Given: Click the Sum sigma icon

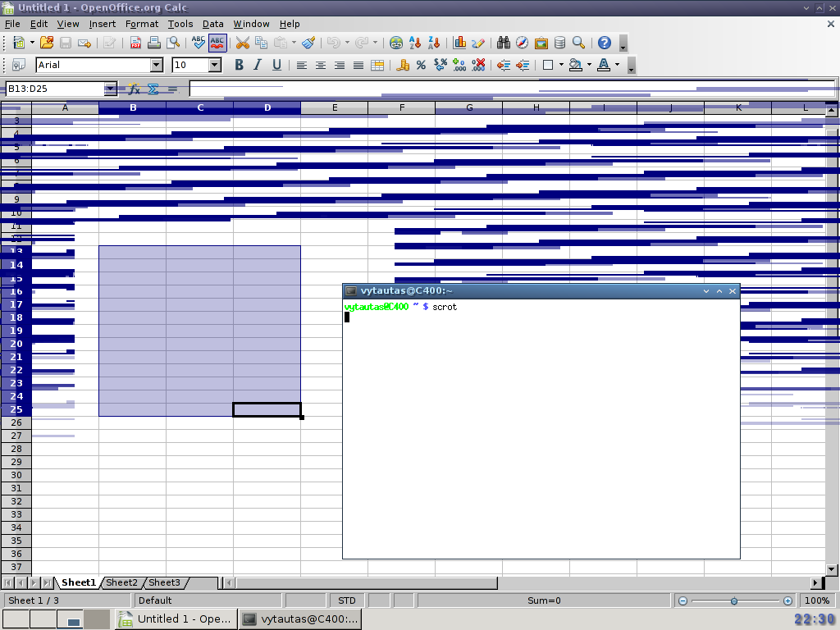Looking at the screenshot, I should click(153, 89).
